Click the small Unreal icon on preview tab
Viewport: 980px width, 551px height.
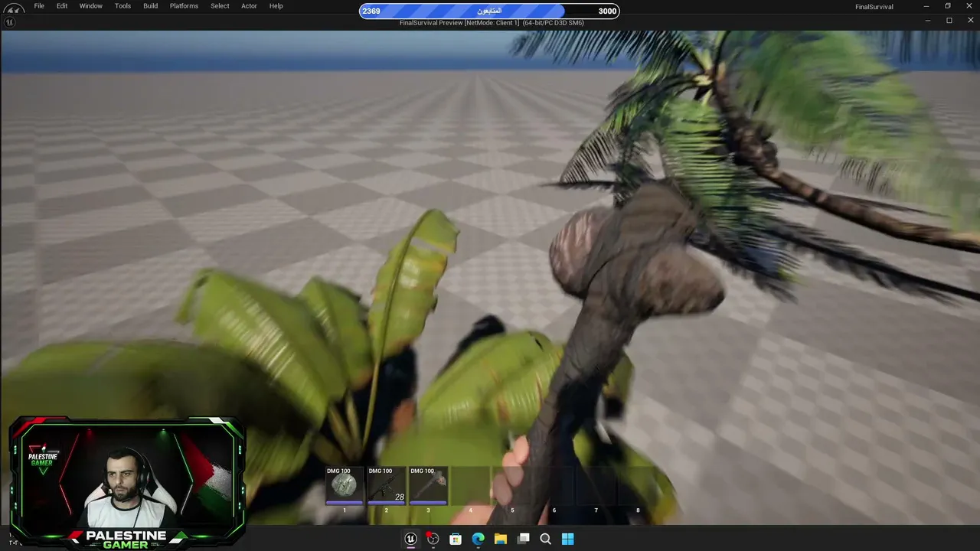coord(9,22)
